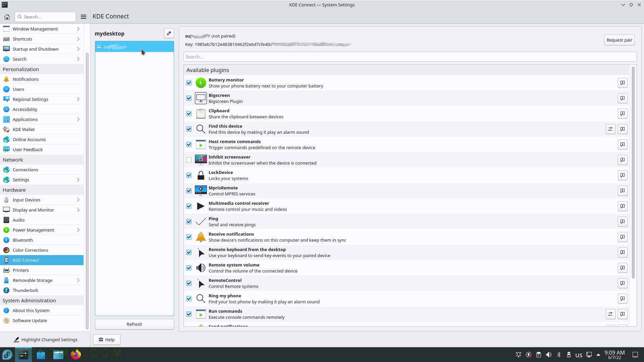The image size is (644, 362).
Task: Expand Display and Monitor submenu
Action: click(x=78, y=210)
